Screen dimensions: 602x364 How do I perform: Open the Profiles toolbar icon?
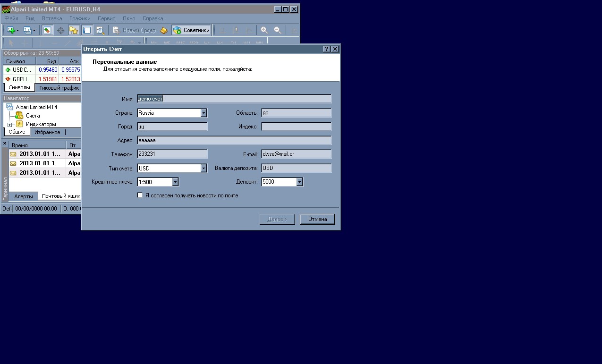27,30
